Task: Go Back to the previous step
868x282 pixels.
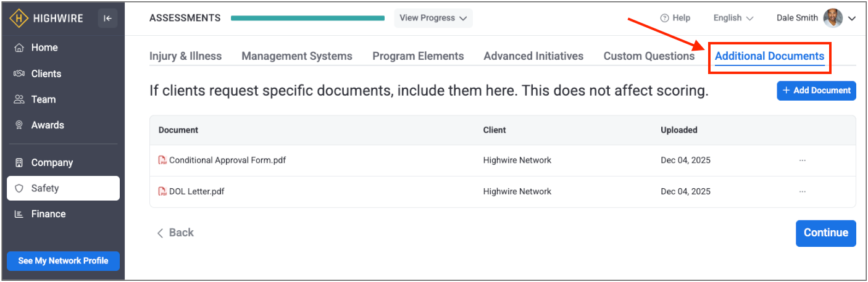Action: [175, 233]
